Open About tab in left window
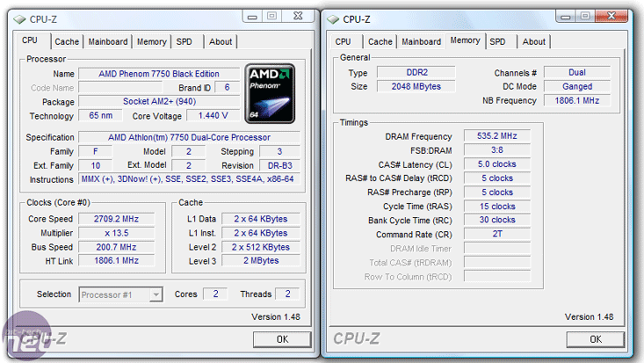644x363 pixels. (x=221, y=41)
